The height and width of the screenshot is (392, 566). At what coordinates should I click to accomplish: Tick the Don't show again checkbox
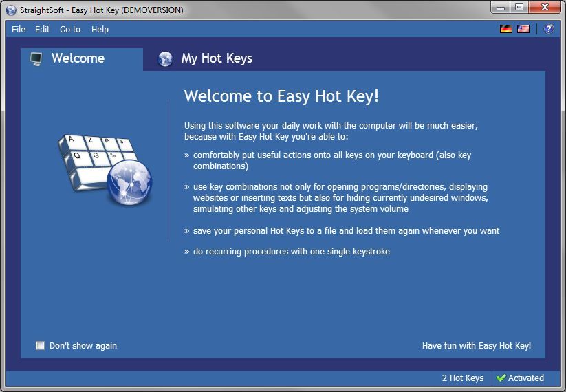40,345
